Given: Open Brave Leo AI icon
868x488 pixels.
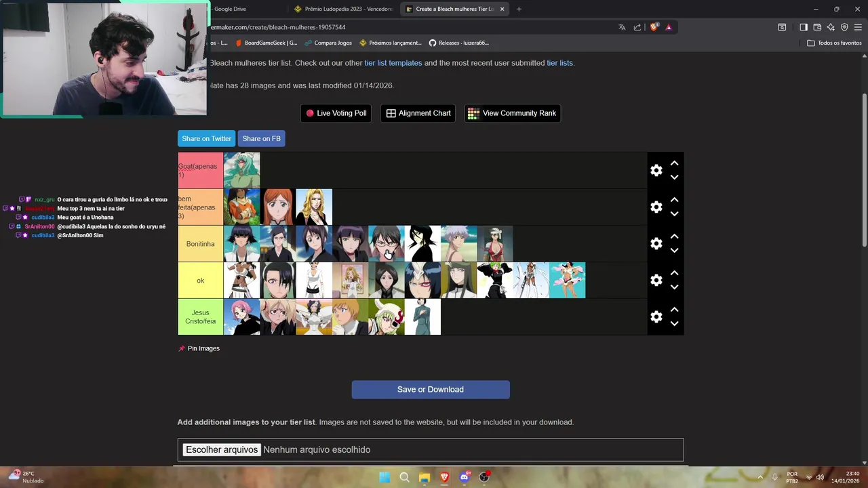Looking at the screenshot, I should tap(831, 27).
